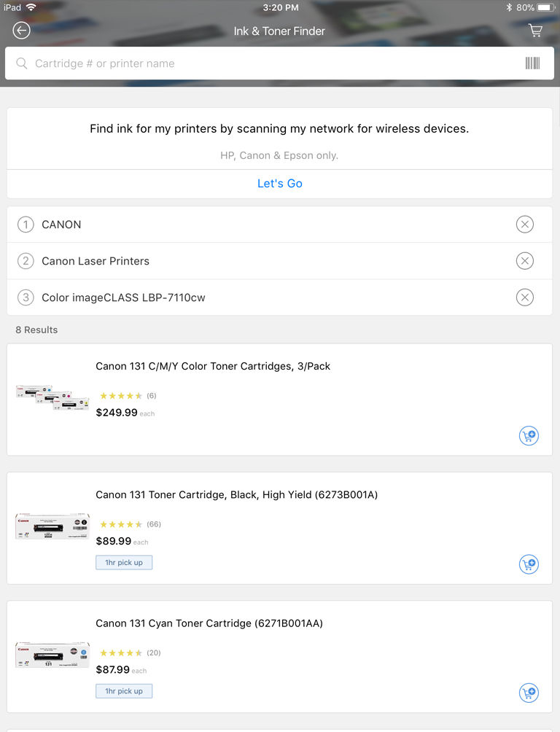Select step 3 Color imageCLASS LBP-7110cw row

[x=279, y=297]
